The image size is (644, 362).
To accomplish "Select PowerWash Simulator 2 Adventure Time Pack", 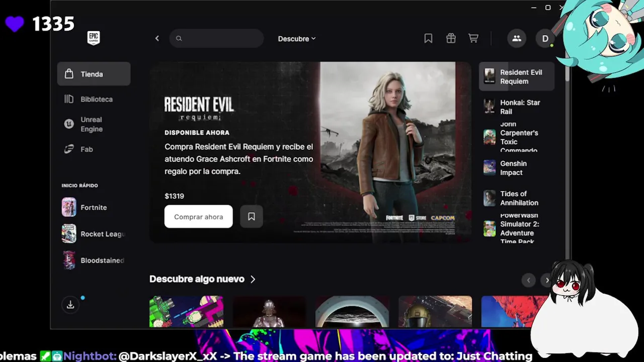I will click(x=517, y=229).
